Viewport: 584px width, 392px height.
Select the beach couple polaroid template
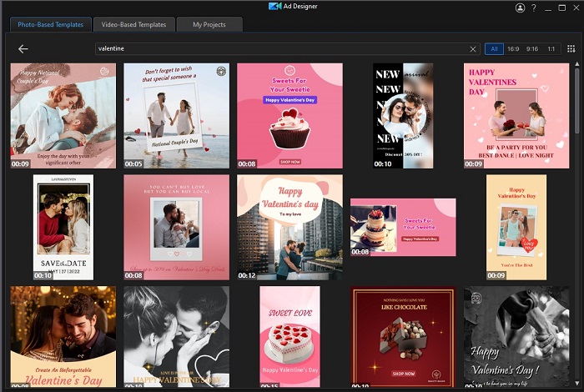177,116
